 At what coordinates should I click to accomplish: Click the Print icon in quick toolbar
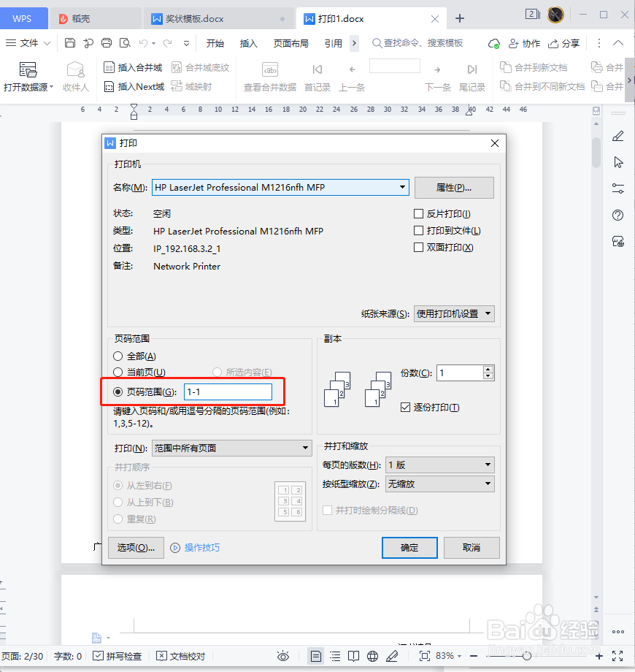coord(107,43)
